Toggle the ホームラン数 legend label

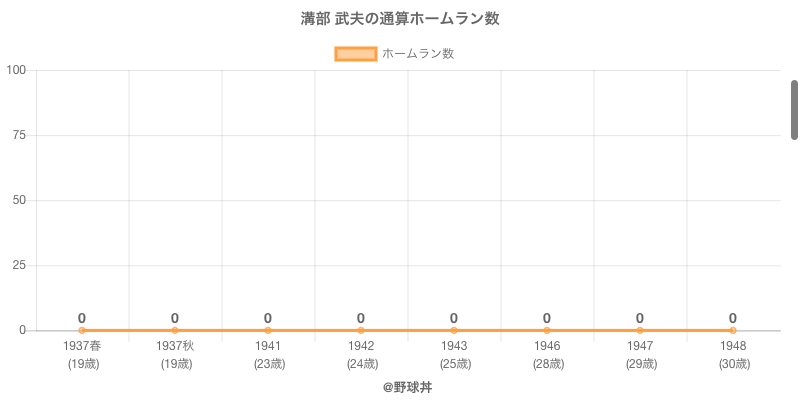point(418,54)
